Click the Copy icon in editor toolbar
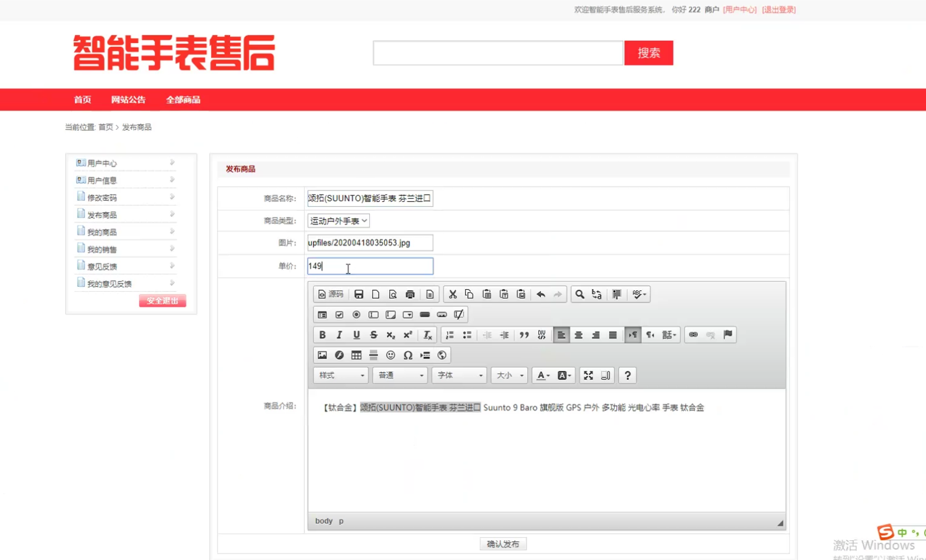Screen dimensions: 926x560 point(469,294)
